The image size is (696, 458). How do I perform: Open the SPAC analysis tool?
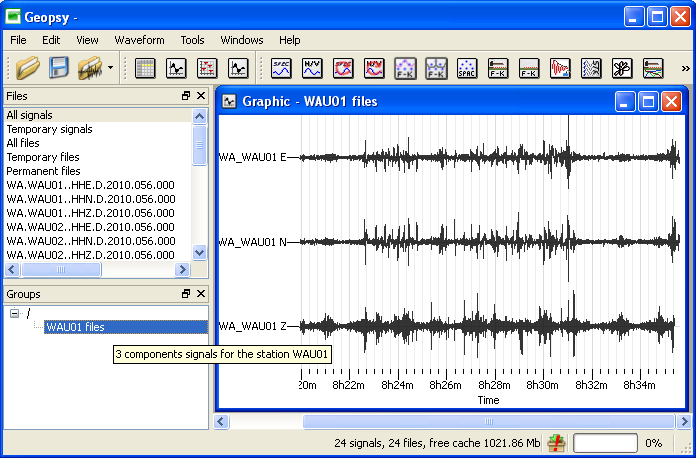pos(467,68)
